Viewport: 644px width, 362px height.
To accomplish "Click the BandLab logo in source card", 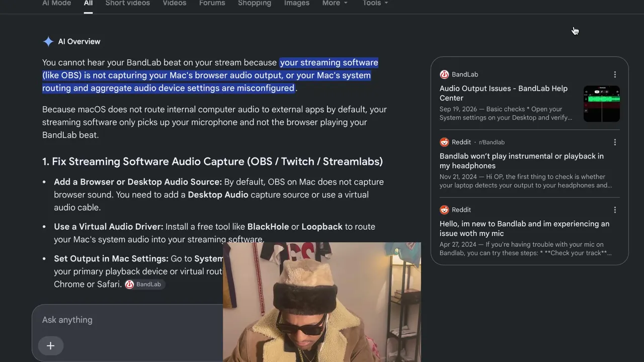I will pyautogui.click(x=444, y=74).
